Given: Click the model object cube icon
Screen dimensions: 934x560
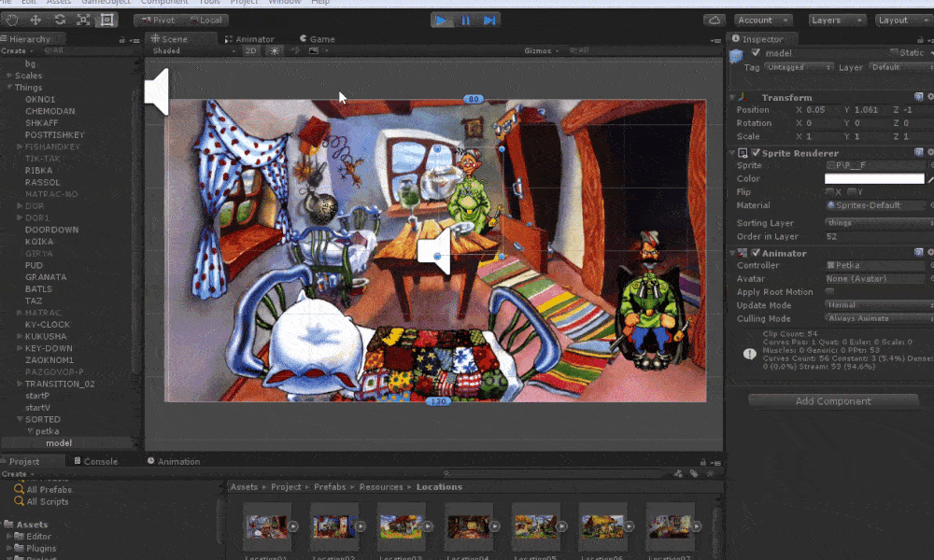Looking at the screenshot, I should (x=736, y=57).
